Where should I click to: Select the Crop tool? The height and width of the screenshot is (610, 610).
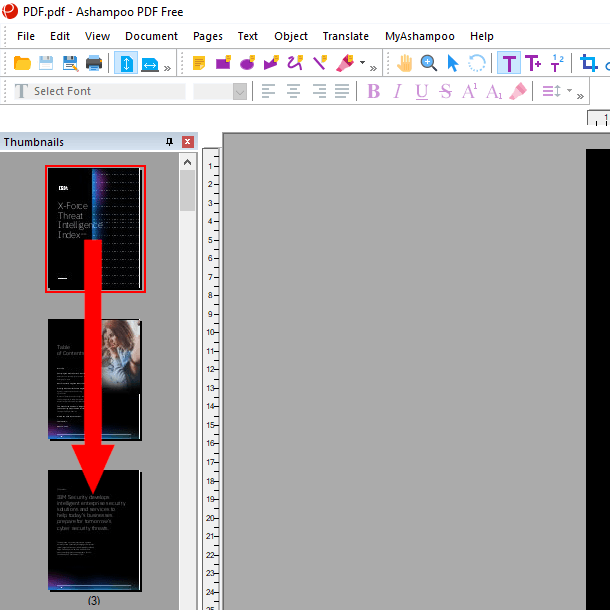[x=589, y=63]
